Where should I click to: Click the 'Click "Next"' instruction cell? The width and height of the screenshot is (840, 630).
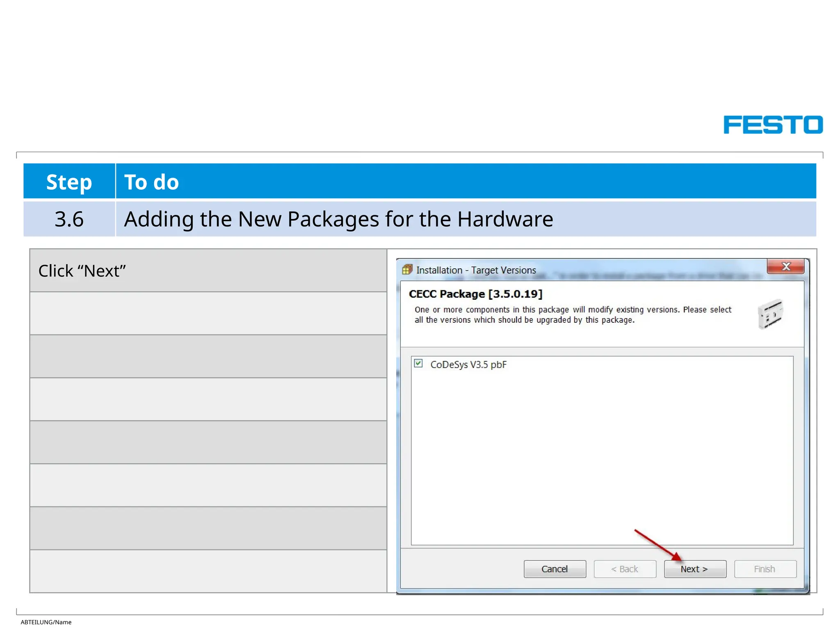[208, 271]
